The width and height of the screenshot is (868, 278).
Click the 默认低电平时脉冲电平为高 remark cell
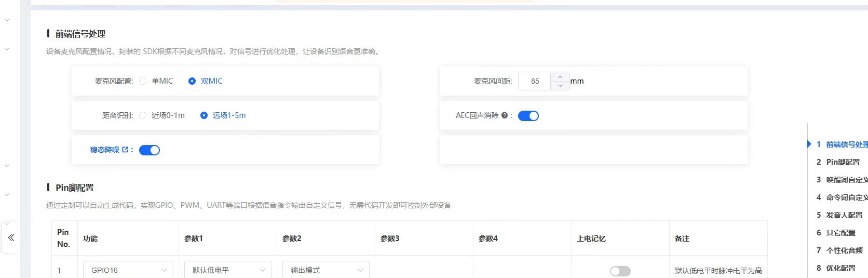click(x=718, y=271)
